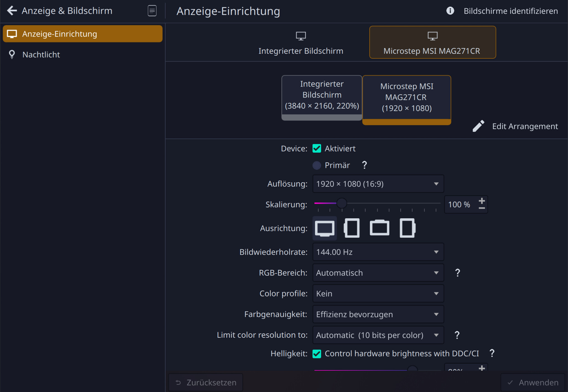Select portrait rotated-left orientation icon
This screenshot has height=392, width=568.
(352, 228)
